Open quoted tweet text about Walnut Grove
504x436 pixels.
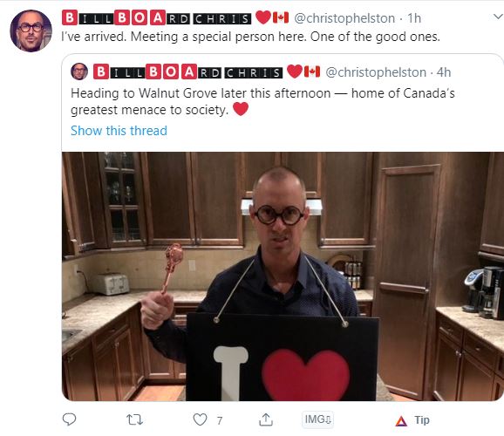pos(262,101)
